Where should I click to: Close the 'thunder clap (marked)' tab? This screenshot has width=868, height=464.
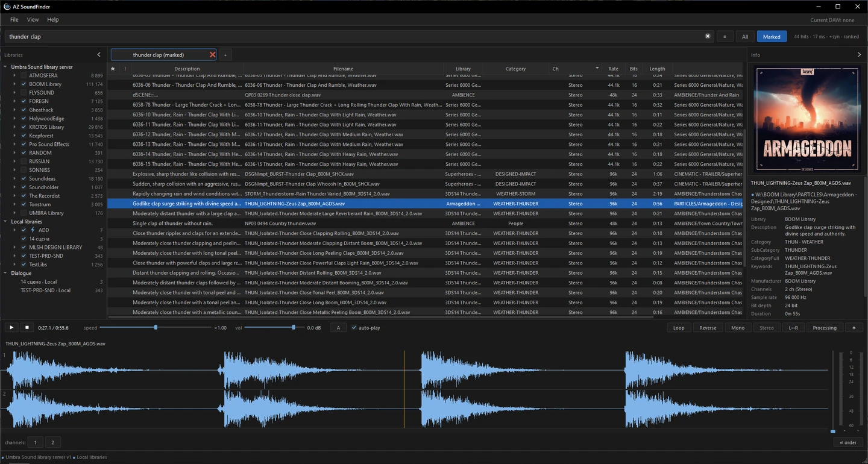(212, 55)
